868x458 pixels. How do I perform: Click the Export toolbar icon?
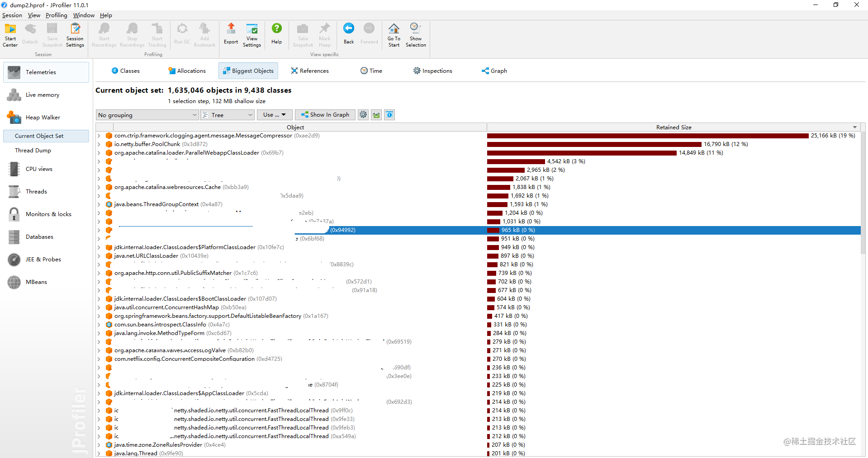click(x=231, y=33)
